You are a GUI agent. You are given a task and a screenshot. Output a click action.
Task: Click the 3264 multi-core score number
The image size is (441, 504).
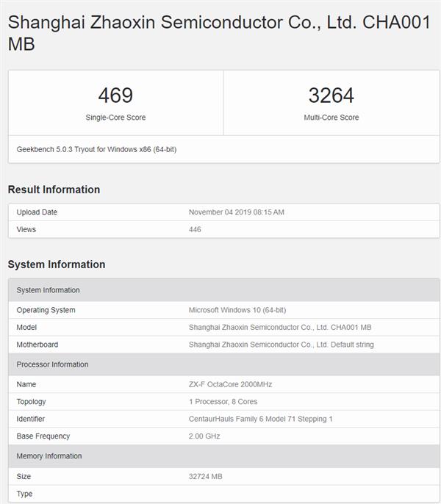(x=331, y=96)
